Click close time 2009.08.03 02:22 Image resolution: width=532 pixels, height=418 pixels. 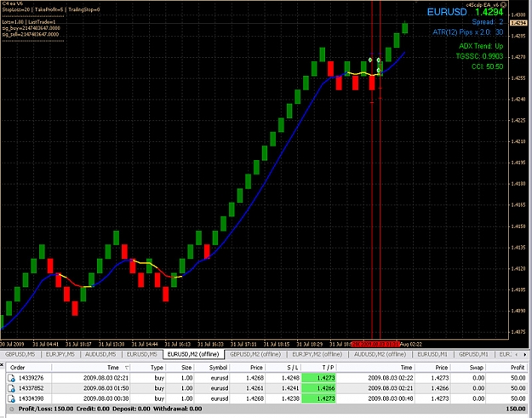coord(391,378)
